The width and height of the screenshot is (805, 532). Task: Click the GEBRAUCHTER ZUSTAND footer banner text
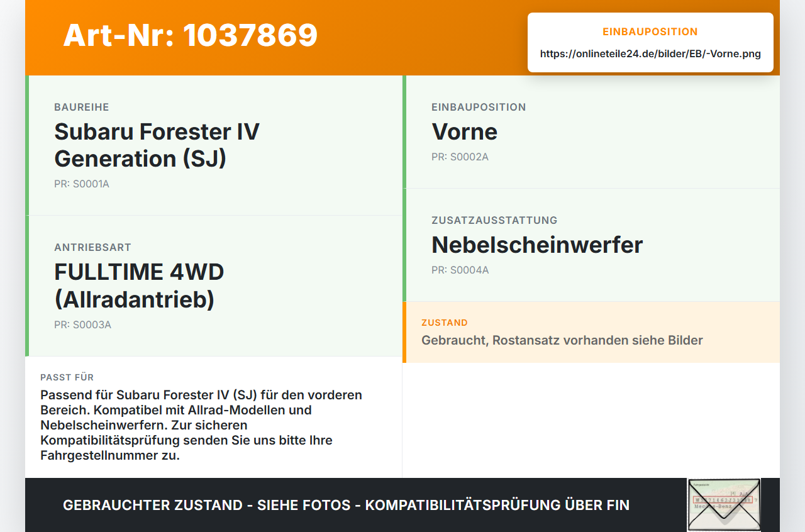tap(346, 506)
